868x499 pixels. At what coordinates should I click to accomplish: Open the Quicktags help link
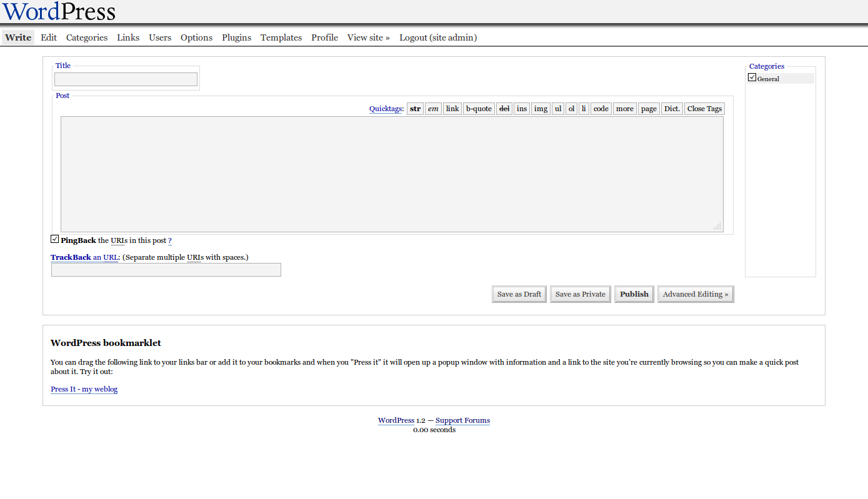pos(386,109)
